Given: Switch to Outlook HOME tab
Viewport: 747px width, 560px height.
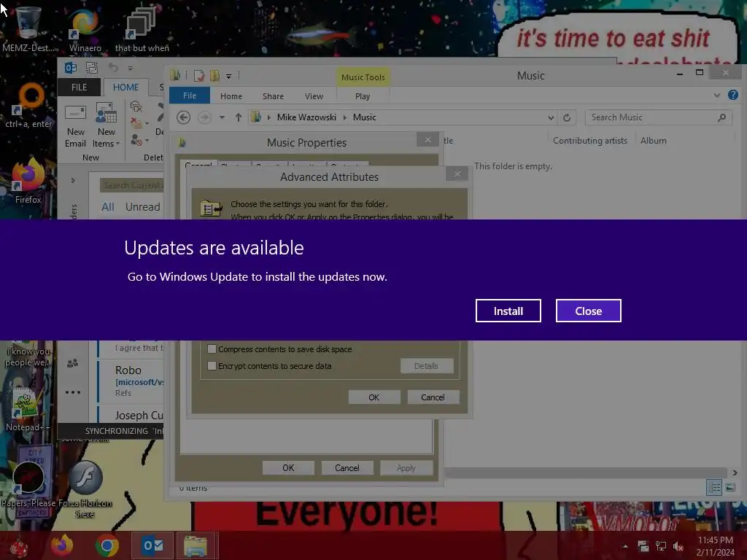Looking at the screenshot, I should tap(125, 87).
